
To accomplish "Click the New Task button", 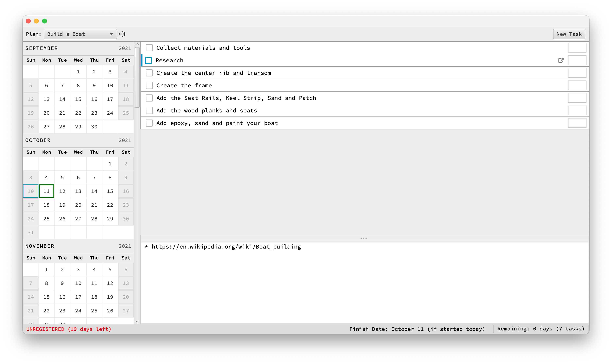I will coord(569,34).
